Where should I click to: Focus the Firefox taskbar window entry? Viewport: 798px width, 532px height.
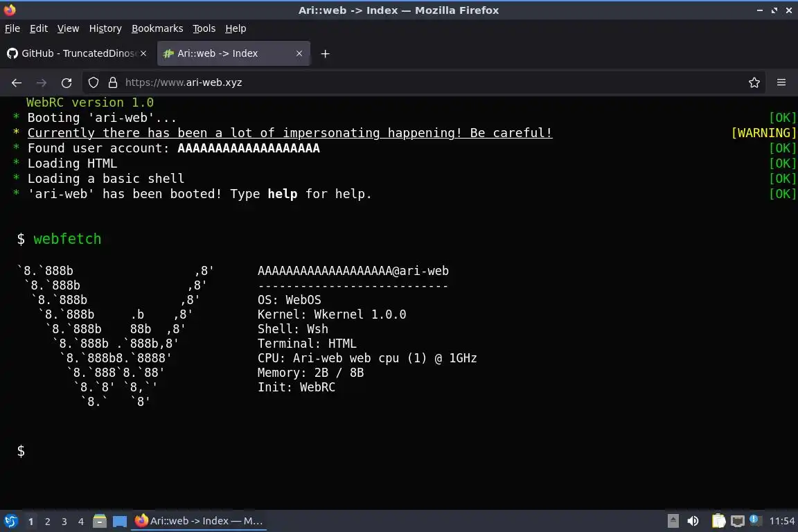click(199, 521)
